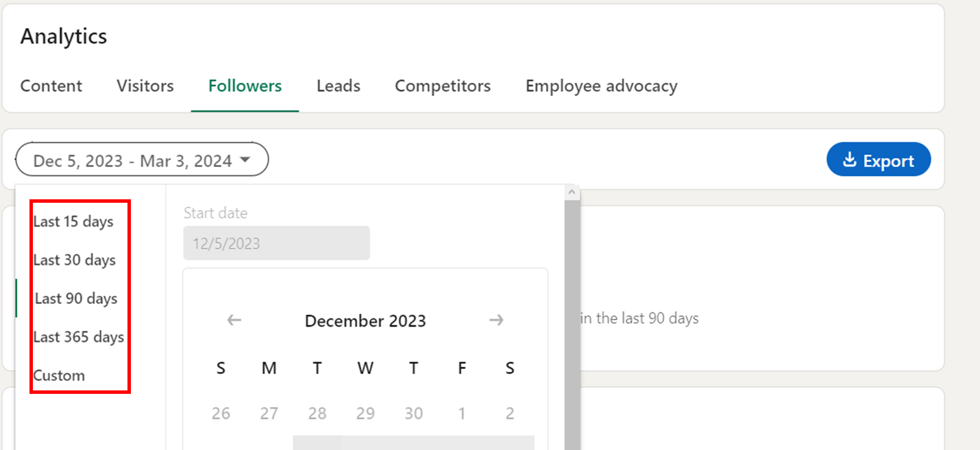Open the Employee advocacy tab
Screen dimensions: 980x450
600,86
